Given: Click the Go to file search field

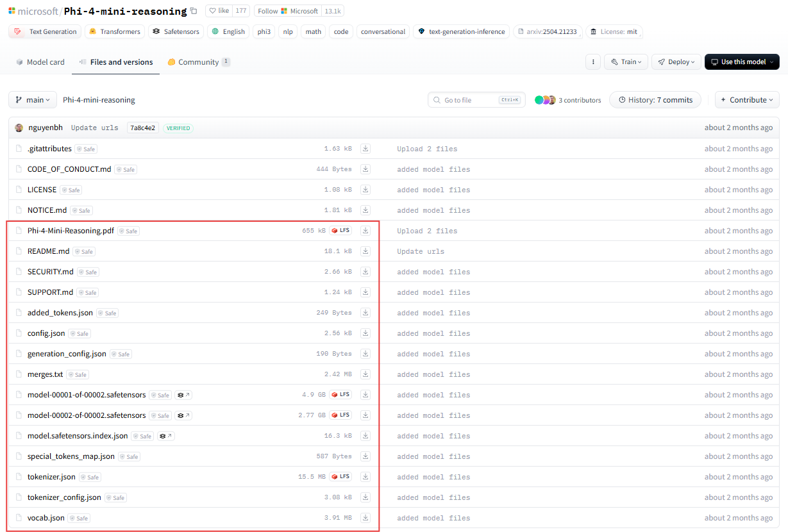Looking at the screenshot, I should (x=476, y=100).
